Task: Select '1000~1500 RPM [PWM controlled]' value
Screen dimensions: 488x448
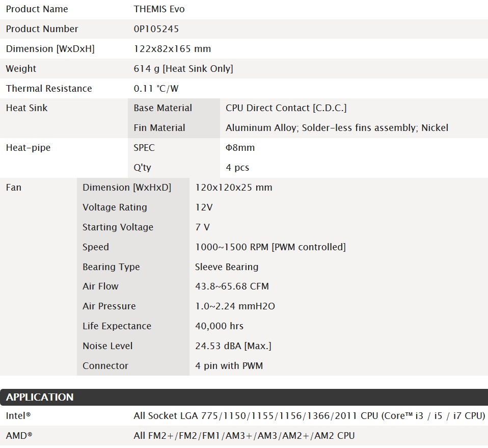Action: coord(270,247)
